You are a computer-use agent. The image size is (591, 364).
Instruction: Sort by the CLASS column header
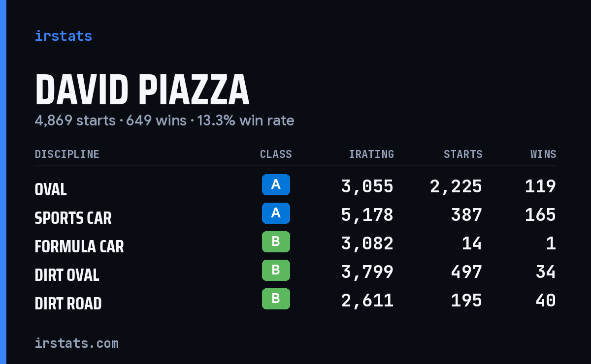276,154
